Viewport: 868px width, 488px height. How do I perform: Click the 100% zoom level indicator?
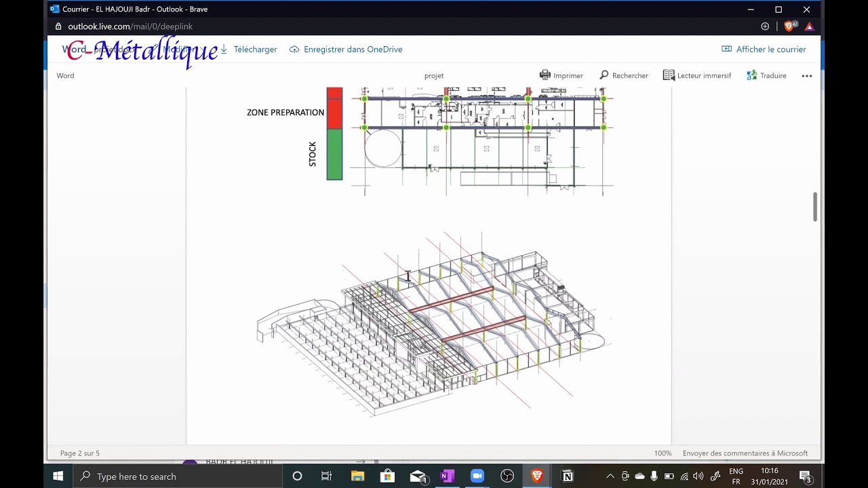click(663, 453)
